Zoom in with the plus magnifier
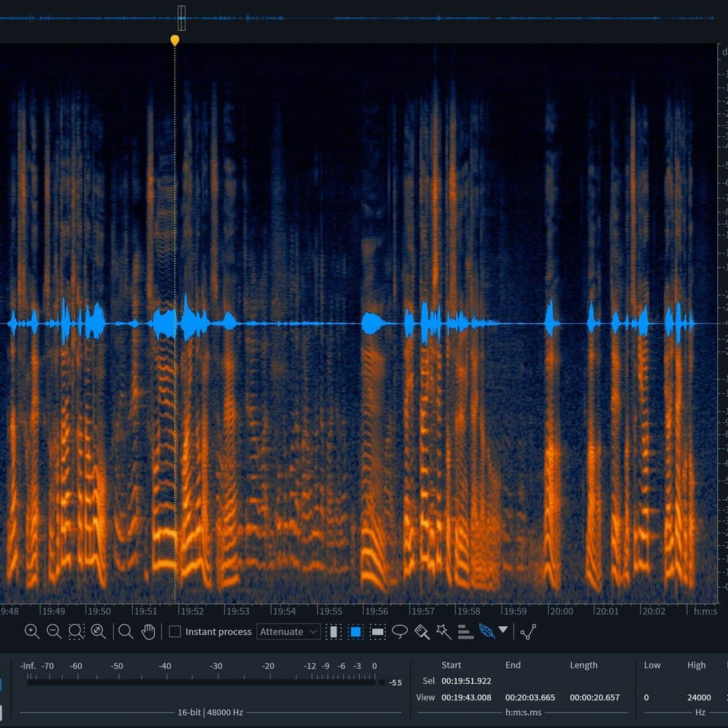The image size is (728, 728). [32, 632]
